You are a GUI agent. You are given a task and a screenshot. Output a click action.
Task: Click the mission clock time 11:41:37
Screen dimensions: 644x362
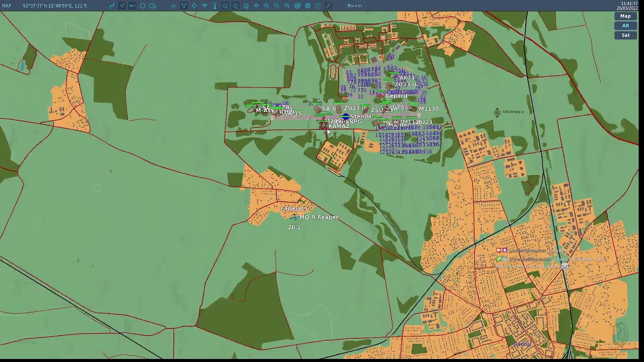pyautogui.click(x=629, y=4)
